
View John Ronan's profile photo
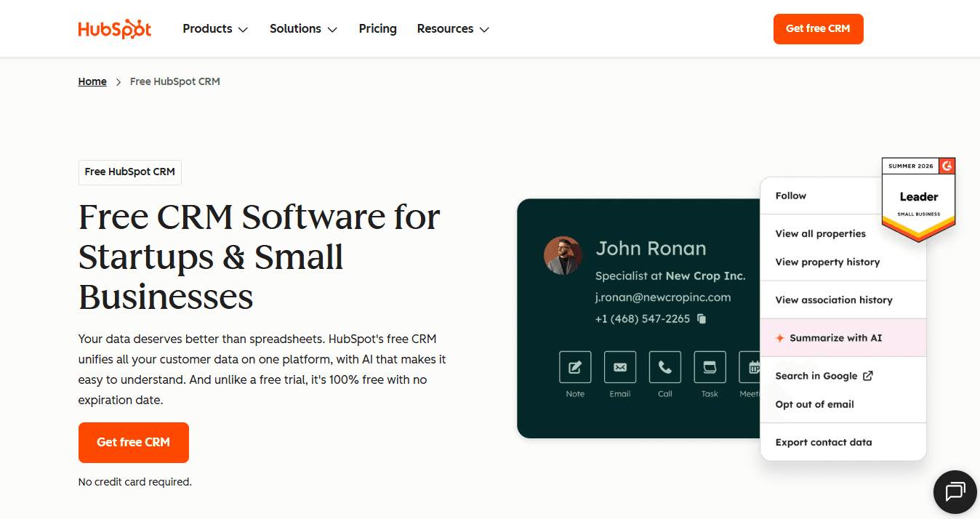pos(563,255)
